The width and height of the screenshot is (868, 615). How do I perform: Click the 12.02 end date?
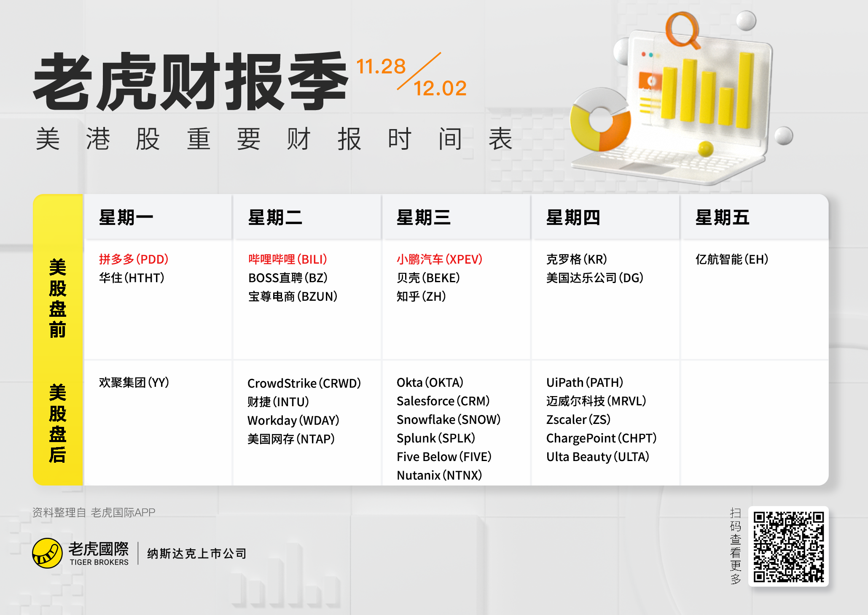[440, 88]
